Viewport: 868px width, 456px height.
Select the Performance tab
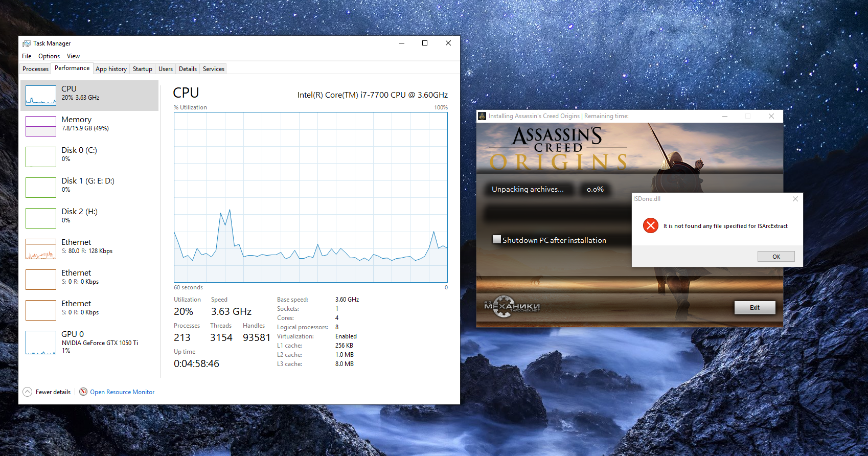coord(72,68)
